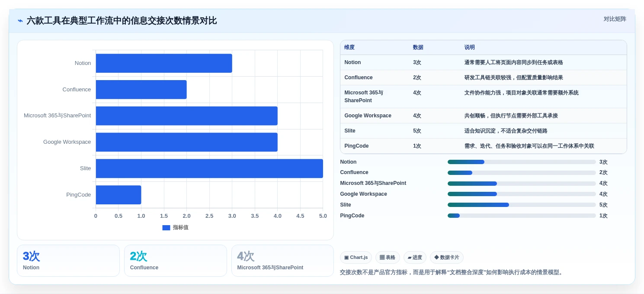Image resolution: width=644 pixels, height=294 pixels.
Task: Click description 适合知识沉淀，不适合复杂交付链路
Action: 506,131
